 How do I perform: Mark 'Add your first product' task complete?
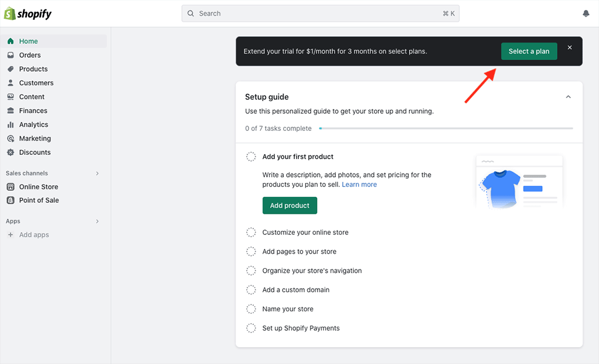click(251, 157)
